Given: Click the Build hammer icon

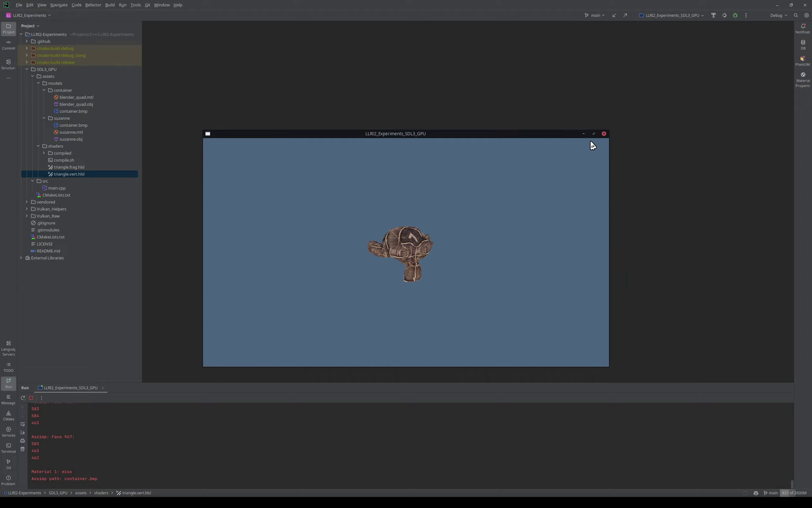Looking at the screenshot, I should coord(713,16).
